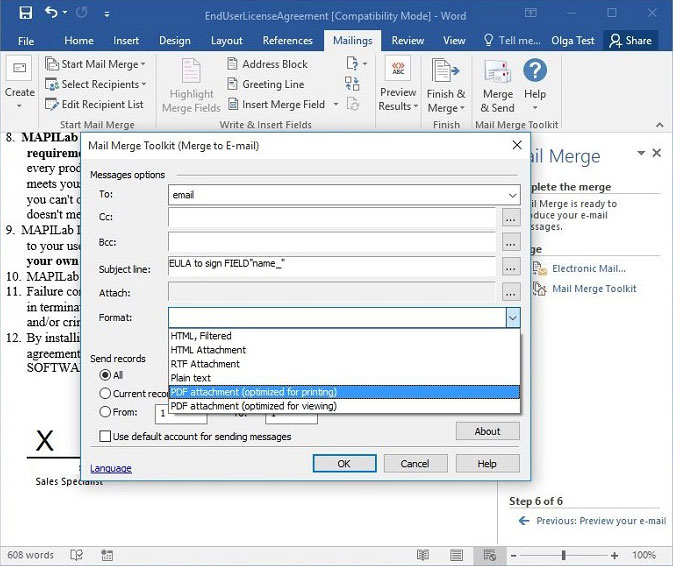
Task: Click into the Bcc input field
Action: (x=332, y=242)
